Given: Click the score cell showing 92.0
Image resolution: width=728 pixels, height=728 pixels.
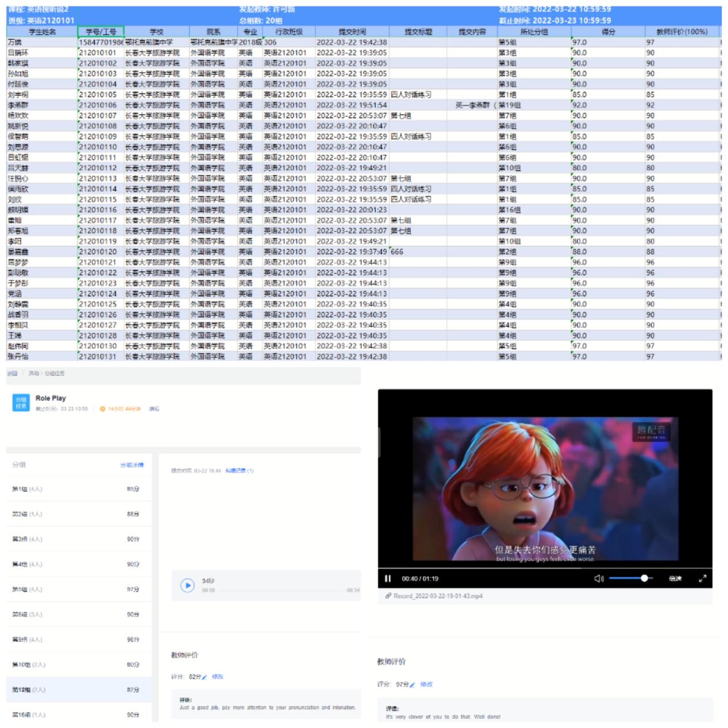Looking at the screenshot, I should point(608,105).
